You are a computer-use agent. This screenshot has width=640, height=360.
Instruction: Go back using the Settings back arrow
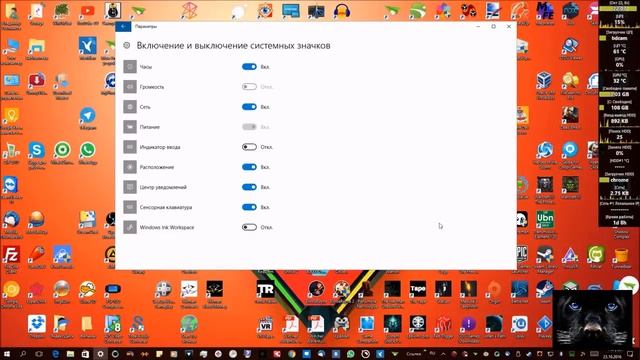pos(123,26)
